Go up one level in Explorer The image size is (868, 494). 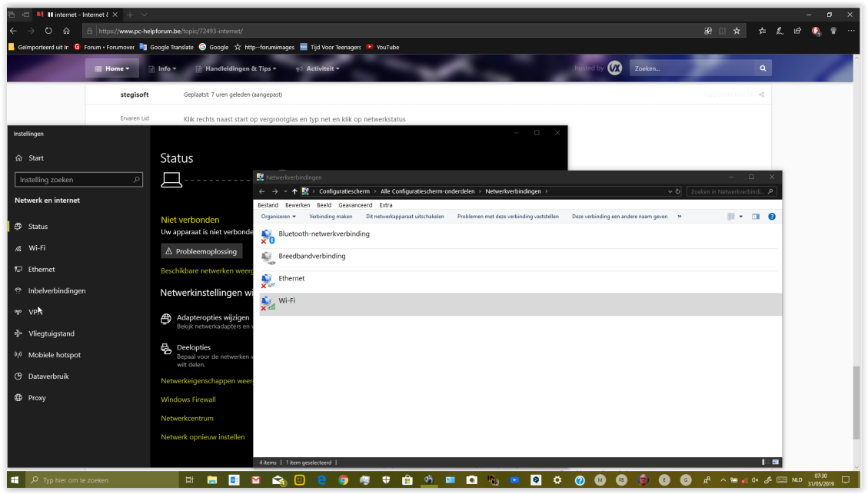pyautogui.click(x=294, y=191)
